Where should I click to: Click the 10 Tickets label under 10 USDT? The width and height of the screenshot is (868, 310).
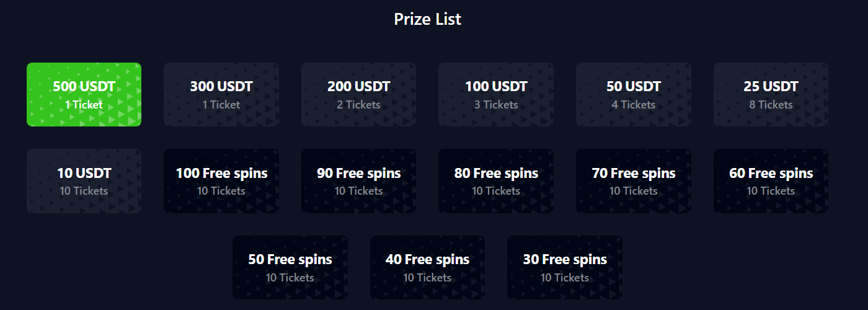(x=84, y=191)
